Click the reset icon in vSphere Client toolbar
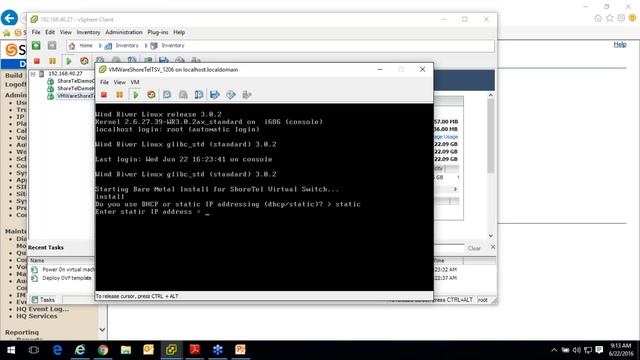The width and height of the screenshot is (640, 360). (84, 61)
